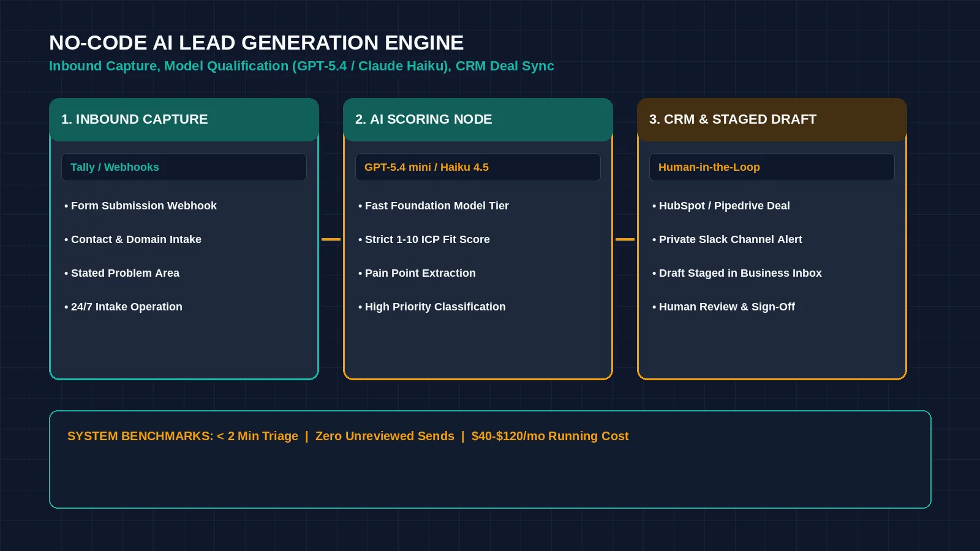980x551 pixels.
Task: Click 'Human Review & Sign-Off' bullet
Action: pyautogui.click(x=723, y=307)
